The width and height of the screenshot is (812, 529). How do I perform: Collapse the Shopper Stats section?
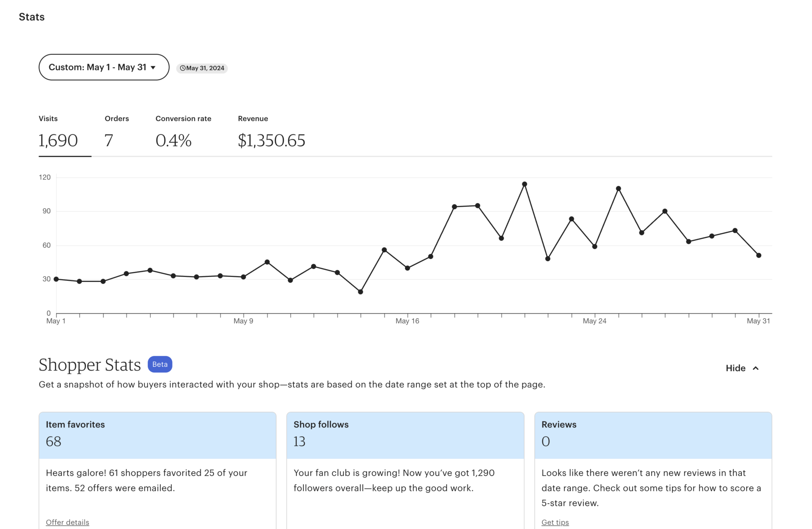(x=741, y=368)
